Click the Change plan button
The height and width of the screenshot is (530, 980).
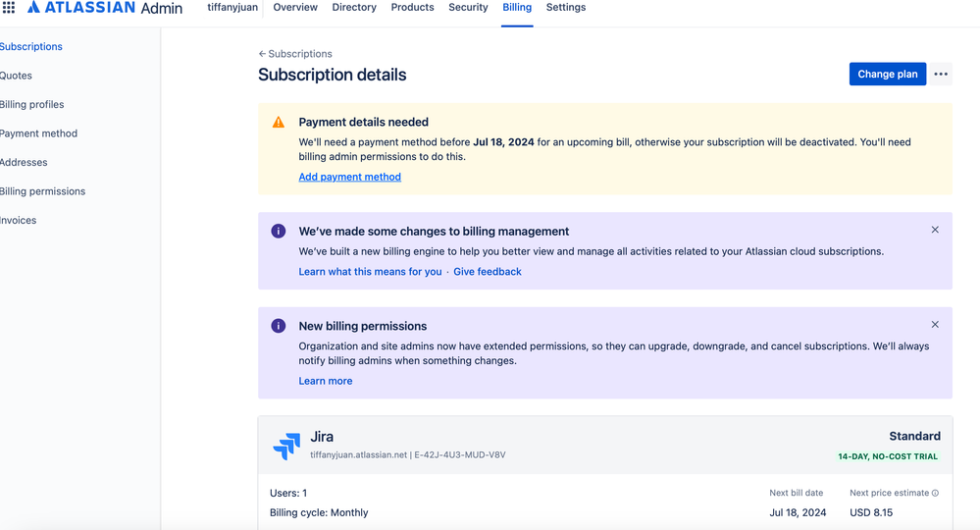[888, 74]
